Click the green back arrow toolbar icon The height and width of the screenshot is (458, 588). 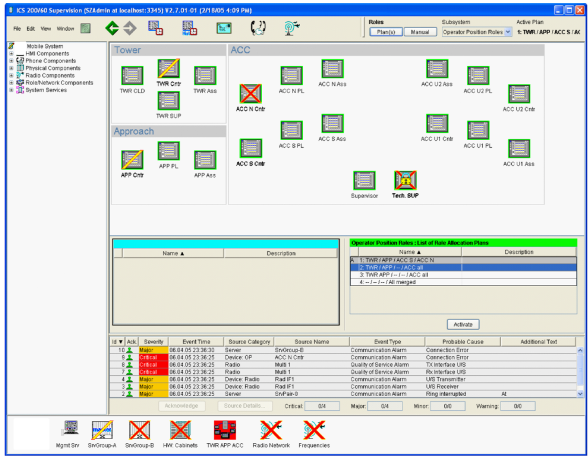click(112, 28)
